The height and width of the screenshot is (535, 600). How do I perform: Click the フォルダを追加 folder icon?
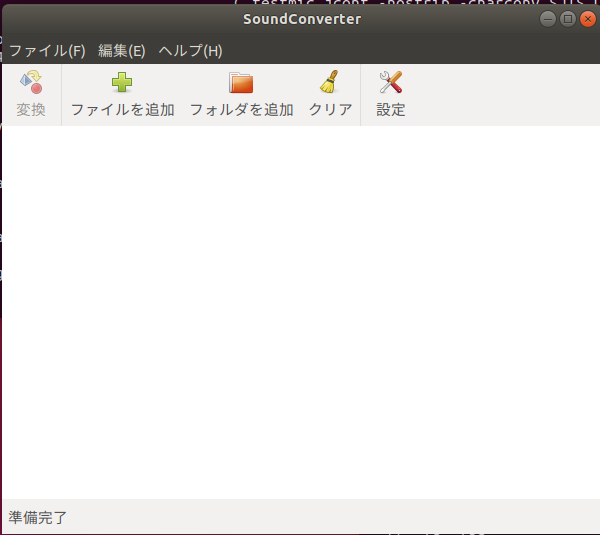click(x=241, y=83)
